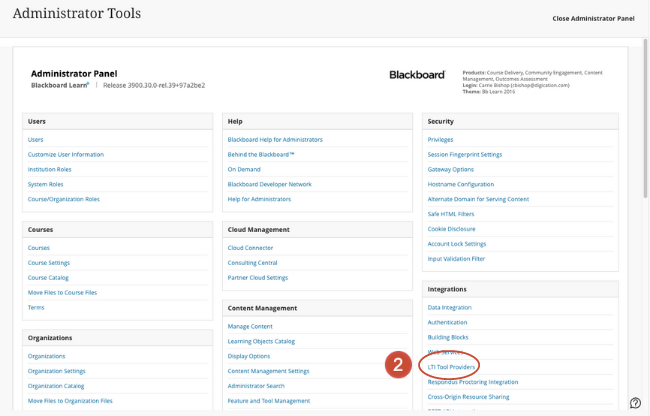Viewport: 650px width, 416px height.
Task: Visit Blackboard Developer Network
Action: pyautogui.click(x=269, y=184)
